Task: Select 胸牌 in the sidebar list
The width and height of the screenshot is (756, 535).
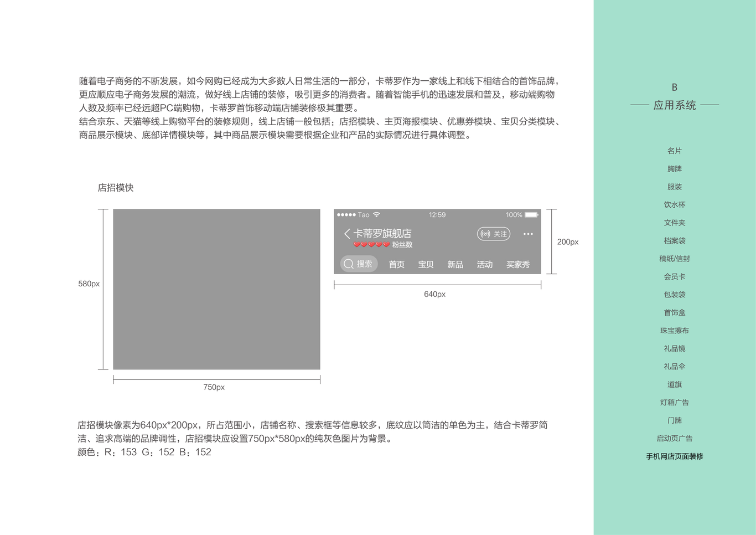Action: pos(675,169)
